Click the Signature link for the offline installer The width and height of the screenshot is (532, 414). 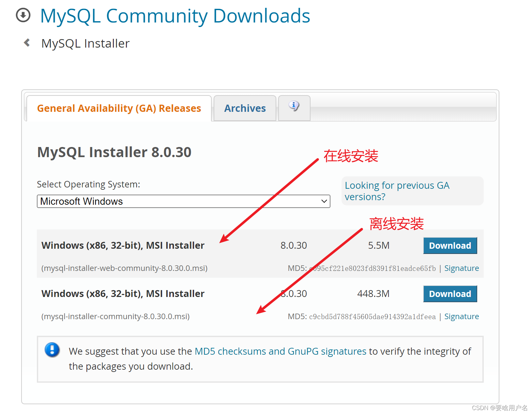(x=462, y=316)
